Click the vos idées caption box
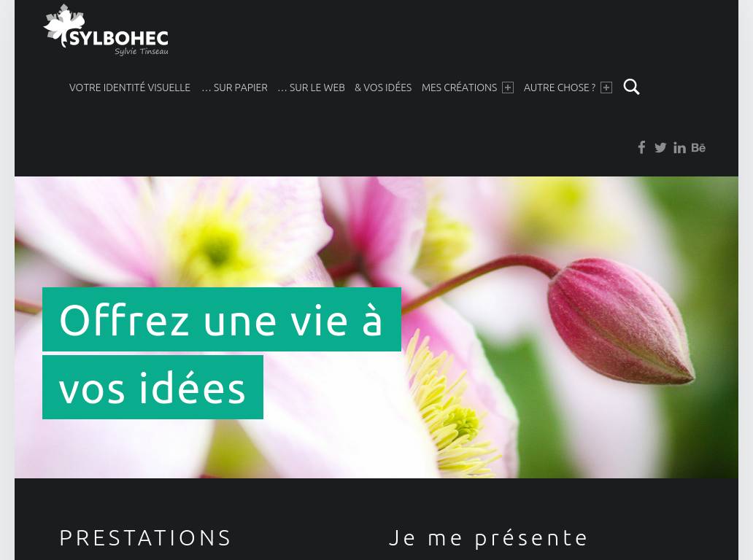The width and height of the screenshot is (753, 560). (152, 387)
